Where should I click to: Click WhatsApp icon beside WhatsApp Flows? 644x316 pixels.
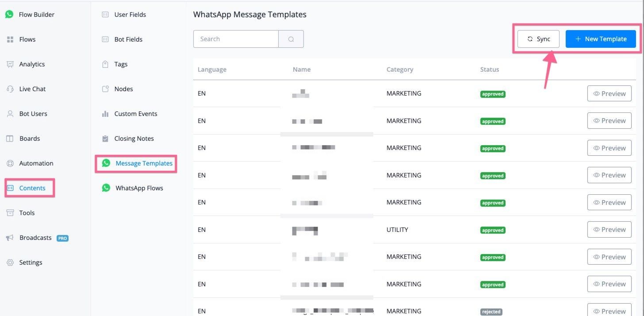click(106, 188)
